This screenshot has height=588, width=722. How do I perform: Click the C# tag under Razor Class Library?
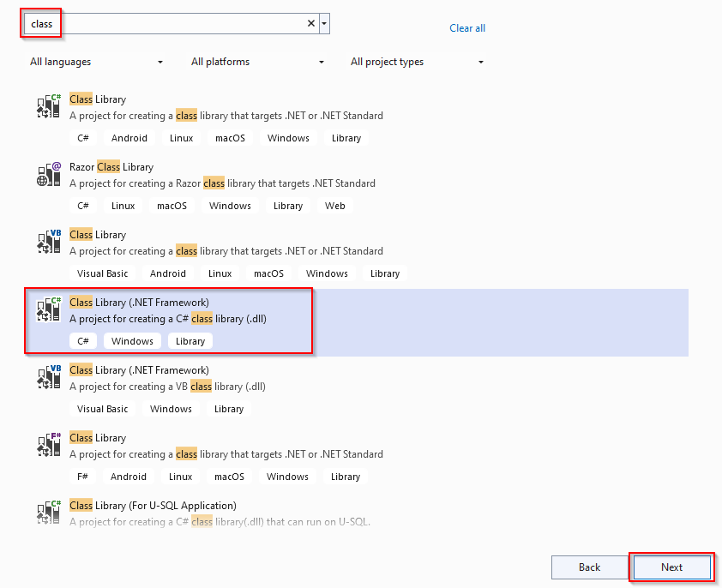(83, 206)
